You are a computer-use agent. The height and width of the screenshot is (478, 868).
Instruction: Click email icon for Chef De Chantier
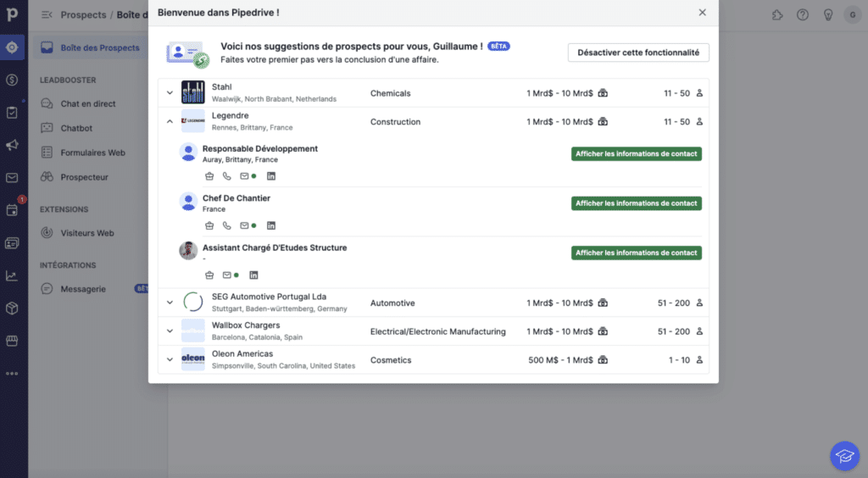click(x=244, y=225)
